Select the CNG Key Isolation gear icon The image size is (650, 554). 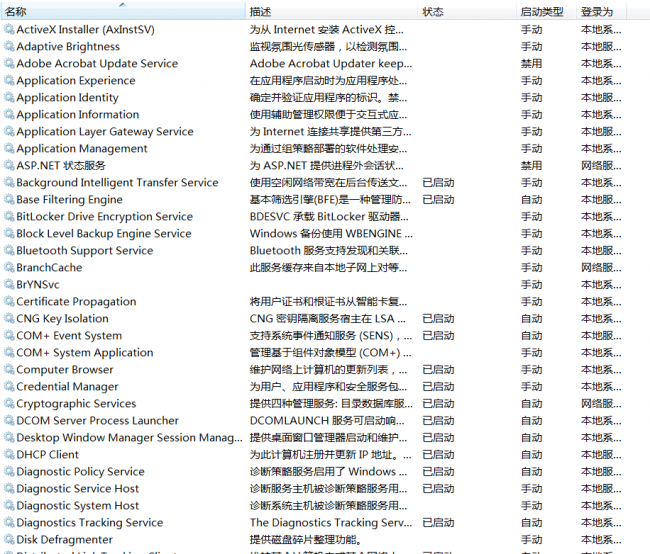pos(9,318)
